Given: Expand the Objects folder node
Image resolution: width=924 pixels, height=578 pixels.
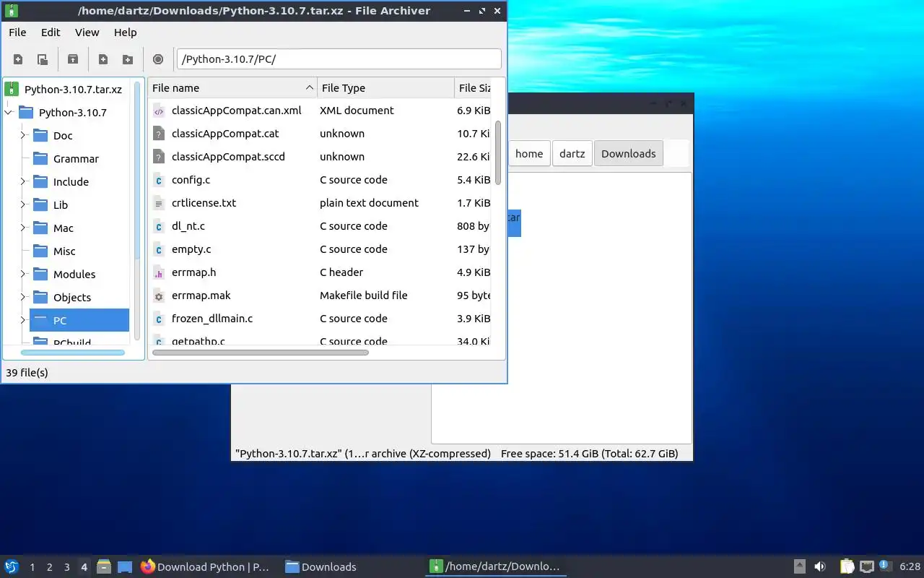Looking at the screenshot, I should pyautogui.click(x=23, y=298).
